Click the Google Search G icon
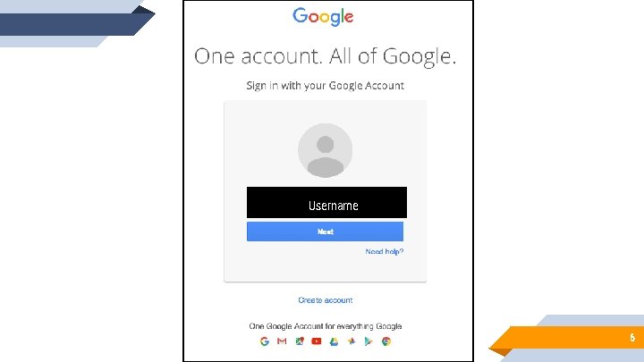 [x=265, y=341]
